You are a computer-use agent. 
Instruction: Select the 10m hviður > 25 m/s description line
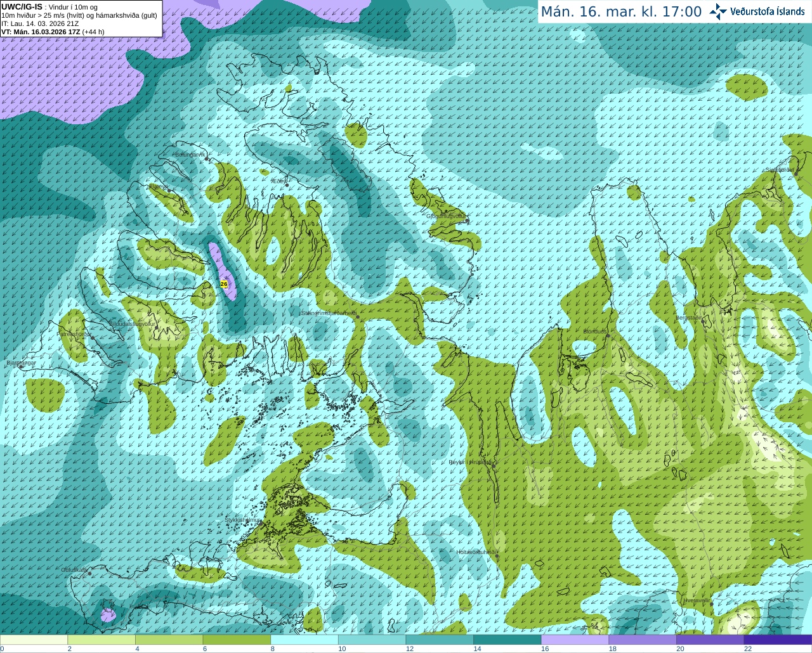coord(79,15)
